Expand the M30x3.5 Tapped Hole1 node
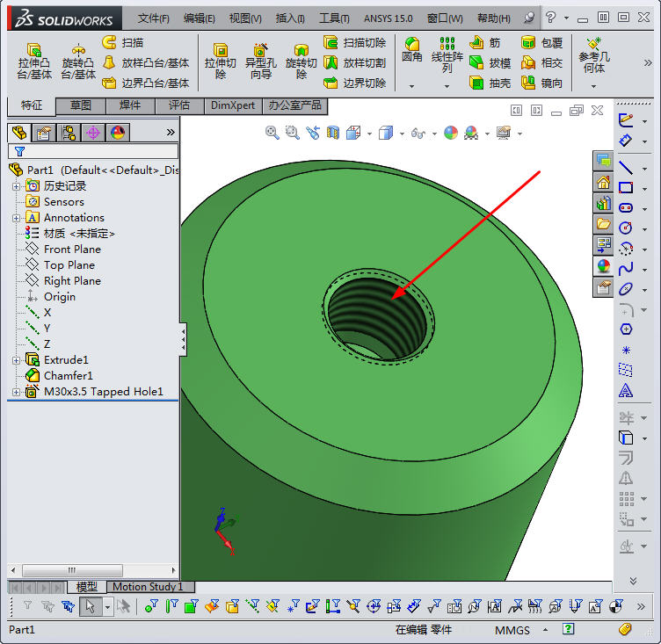The height and width of the screenshot is (644, 661). [16, 392]
